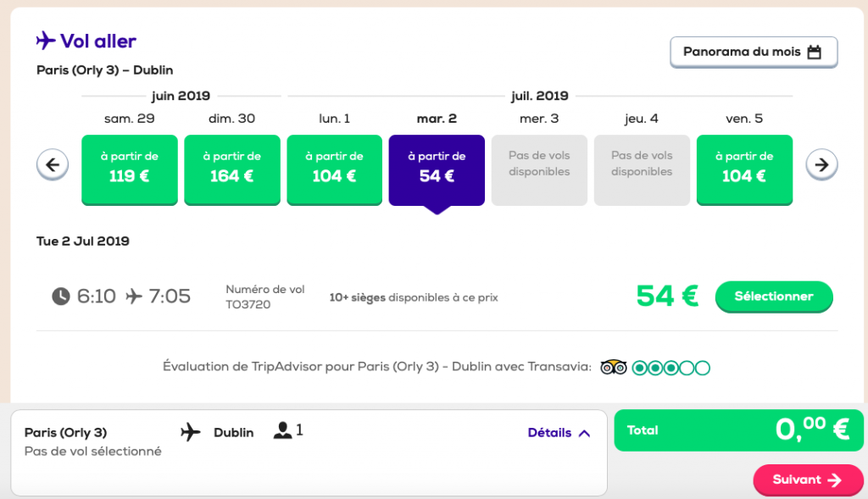Choose Friday 5 July fare 104 €
Screen dimensions: 868x499
744,169
